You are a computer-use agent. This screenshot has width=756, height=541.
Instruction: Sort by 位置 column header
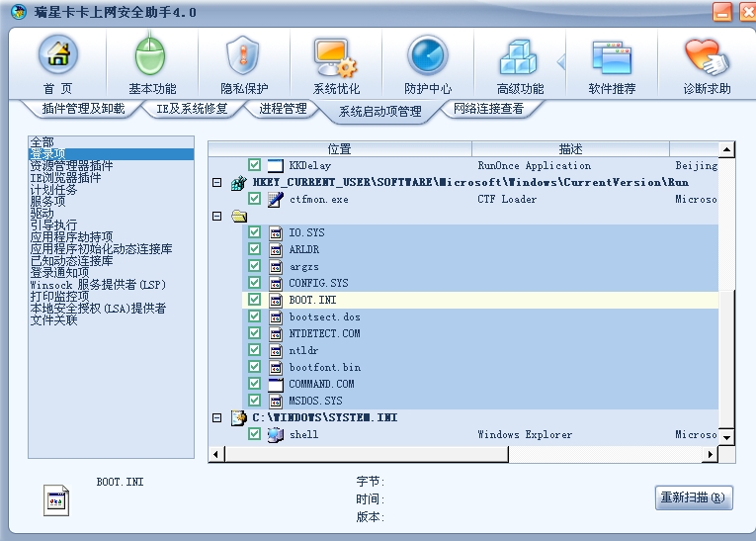(339, 149)
